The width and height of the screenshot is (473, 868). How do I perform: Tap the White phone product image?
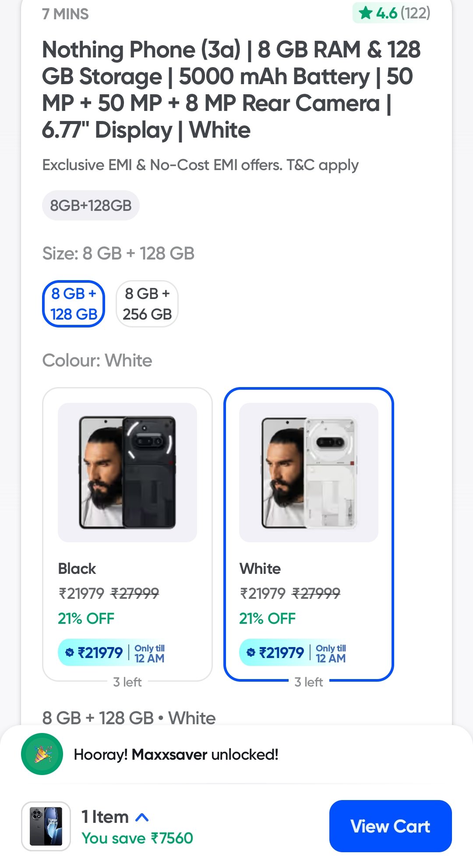(309, 472)
